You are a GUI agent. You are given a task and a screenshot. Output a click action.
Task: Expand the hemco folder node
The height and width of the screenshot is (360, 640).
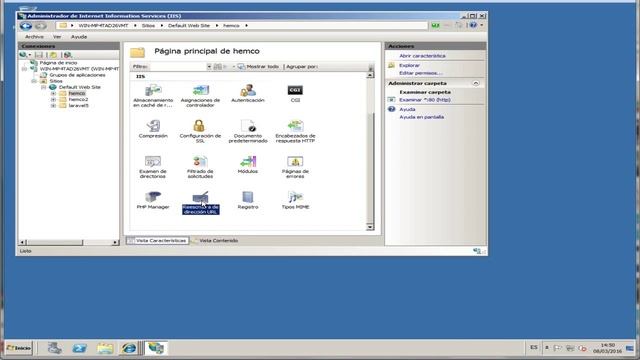(53, 93)
